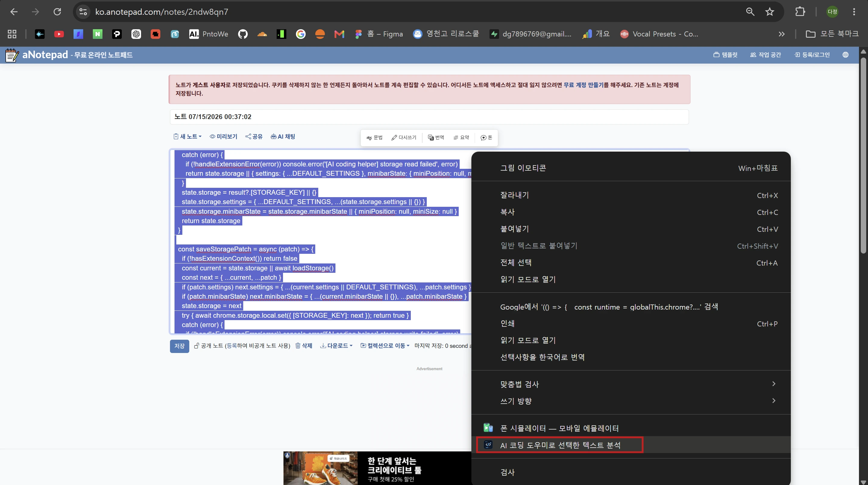Open the PntoWe bookmark
The width and height of the screenshot is (868, 485).
coord(209,34)
